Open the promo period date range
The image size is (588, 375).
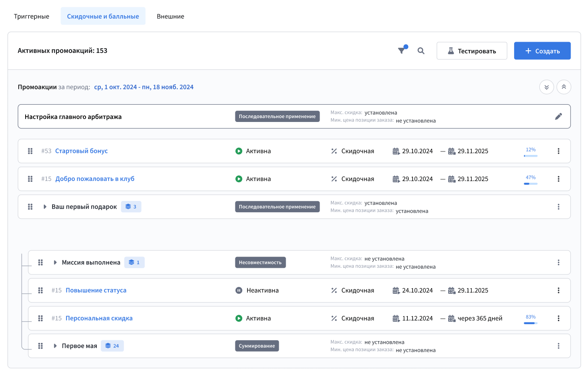click(x=144, y=87)
